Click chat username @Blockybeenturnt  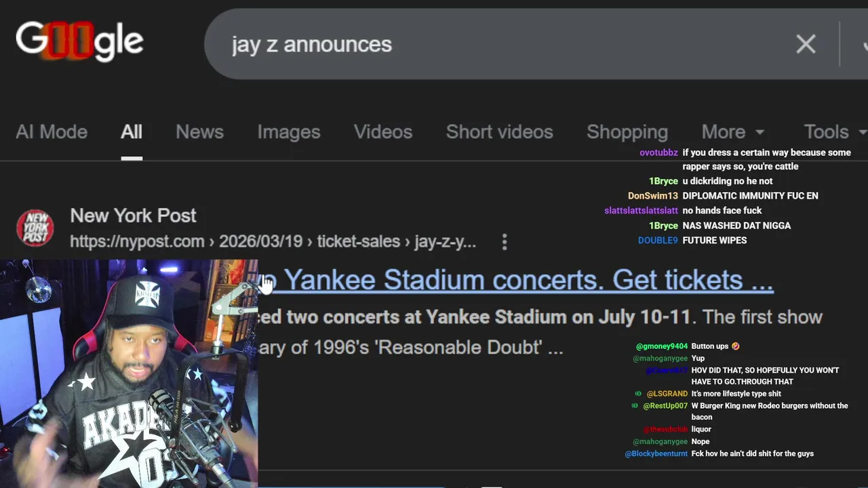click(x=656, y=453)
